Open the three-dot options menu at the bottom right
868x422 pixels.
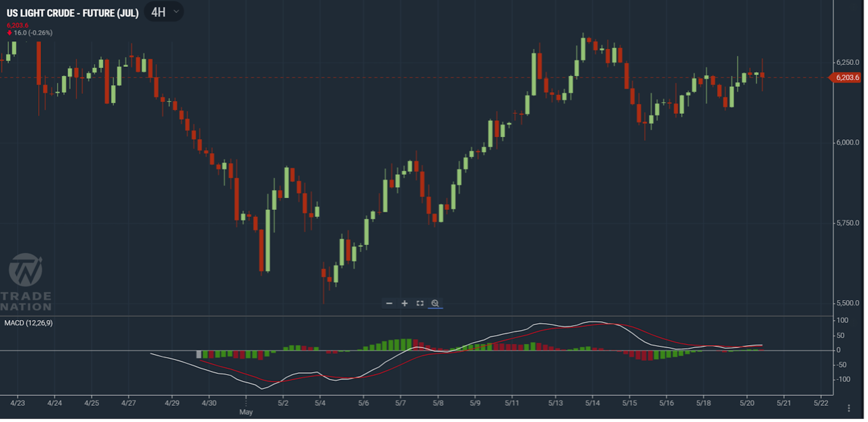(x=849, y=408)
